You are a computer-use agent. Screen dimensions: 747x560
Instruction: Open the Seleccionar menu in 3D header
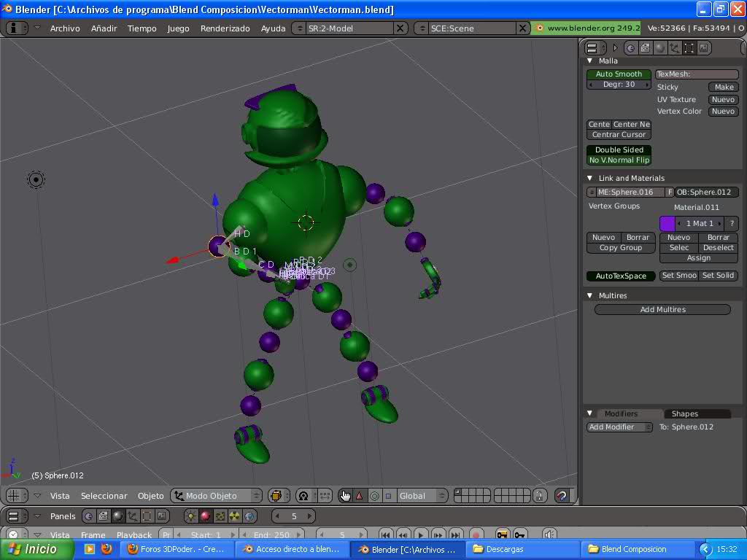click(x=104, y=496)
